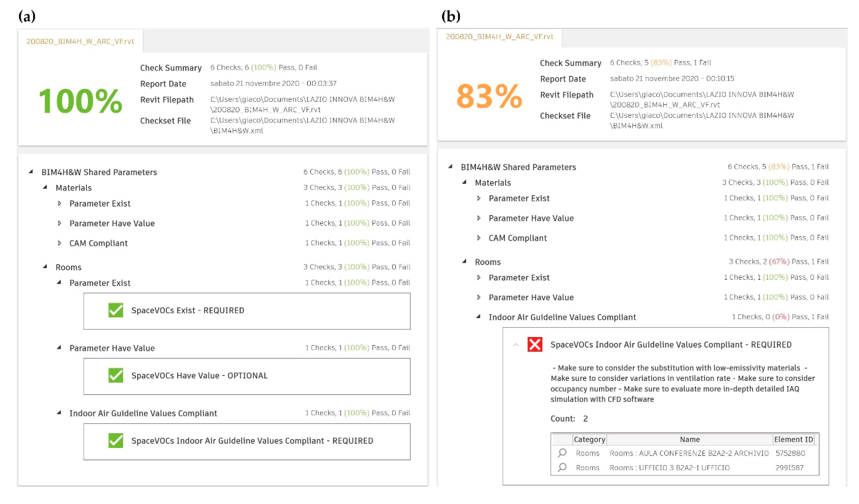Select right 200820_BIM4H_W_ARC_VF.rvt tab

coord(499,37)
